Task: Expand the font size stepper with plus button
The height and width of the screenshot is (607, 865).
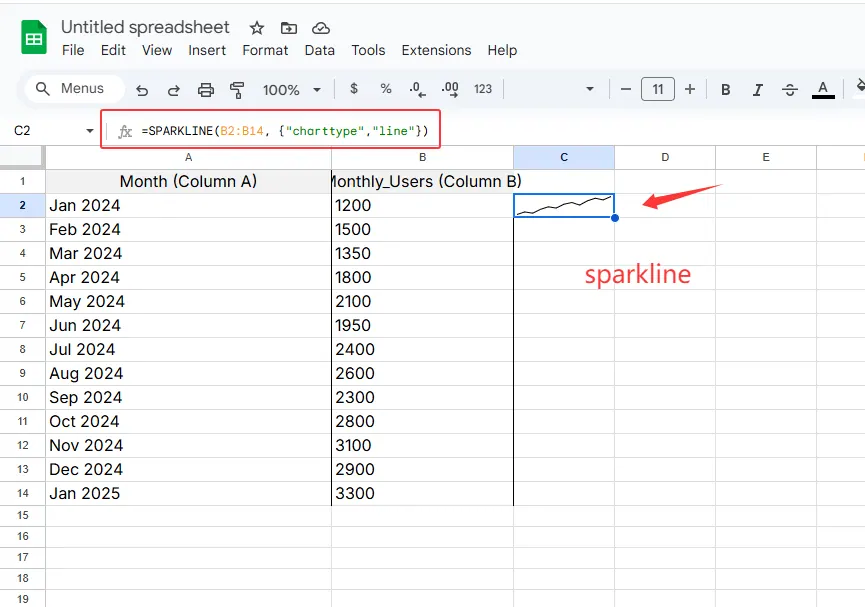Action: (x=690, y=89)
